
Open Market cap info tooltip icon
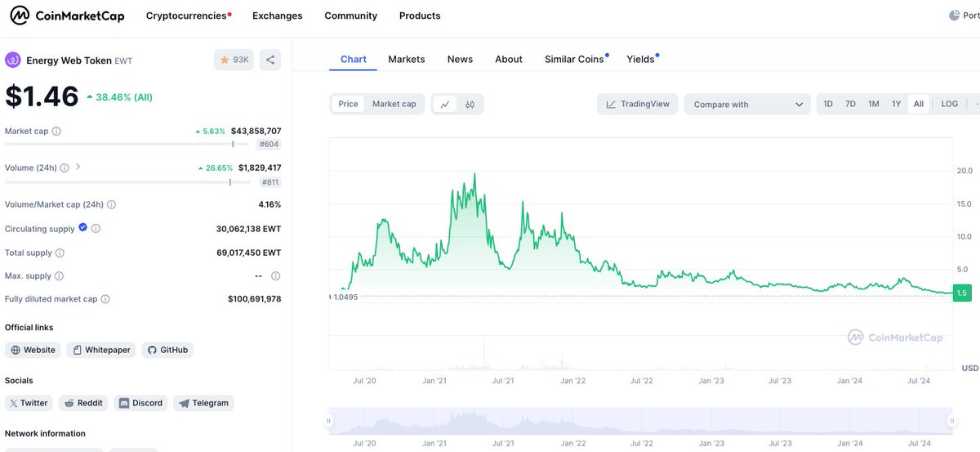click(56, 131)
